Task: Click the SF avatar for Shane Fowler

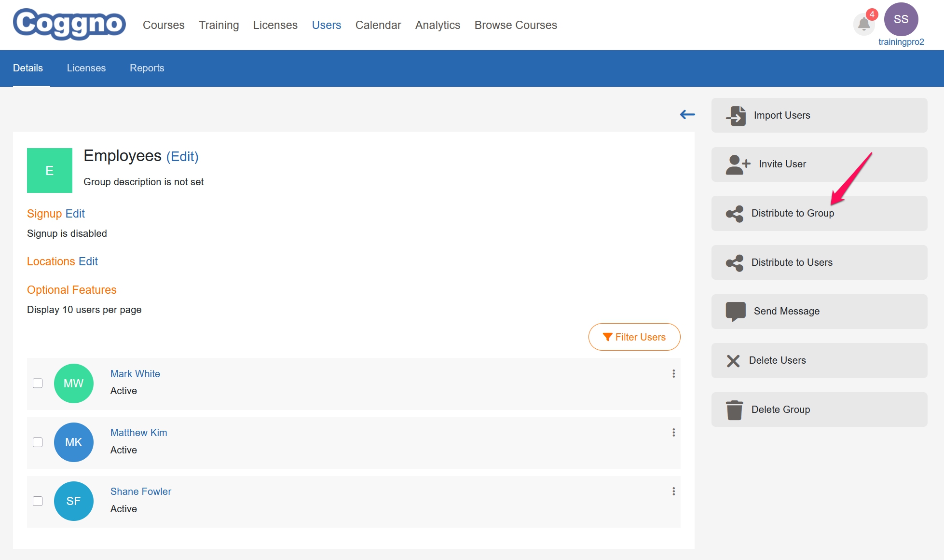Action: (x=74, y=501)
